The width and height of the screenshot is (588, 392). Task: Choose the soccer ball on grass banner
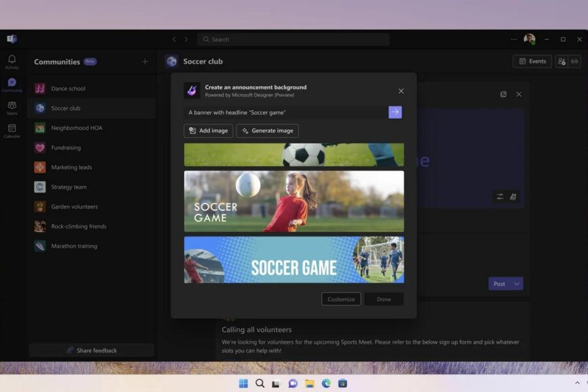294,155
